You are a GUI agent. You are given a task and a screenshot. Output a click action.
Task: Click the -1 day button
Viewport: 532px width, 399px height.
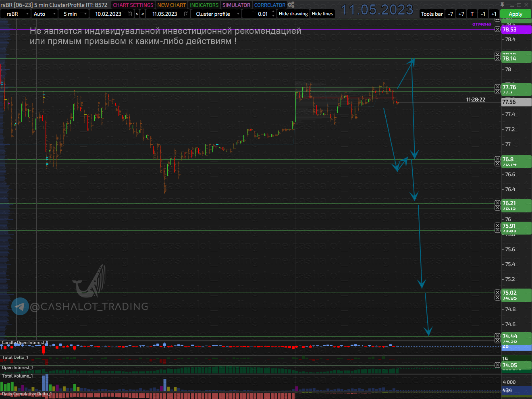(483, 14)
